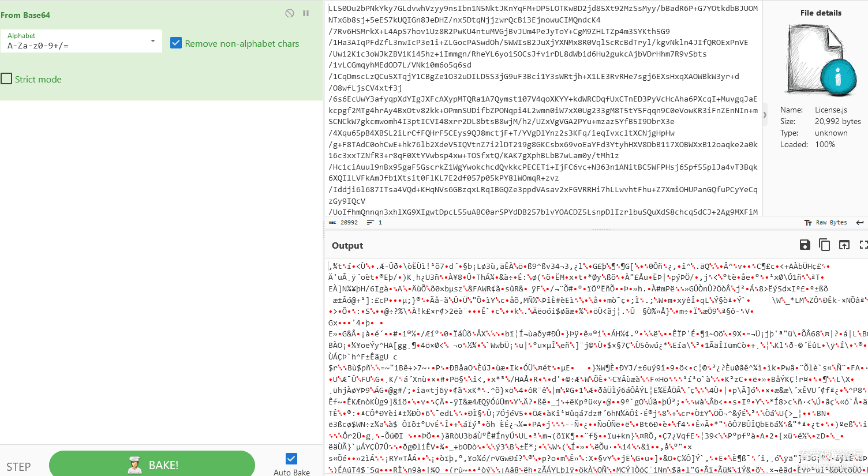Enable Strict mode checkbox
Viewport: 868px width, 476px height.
(x=7, y=79)
